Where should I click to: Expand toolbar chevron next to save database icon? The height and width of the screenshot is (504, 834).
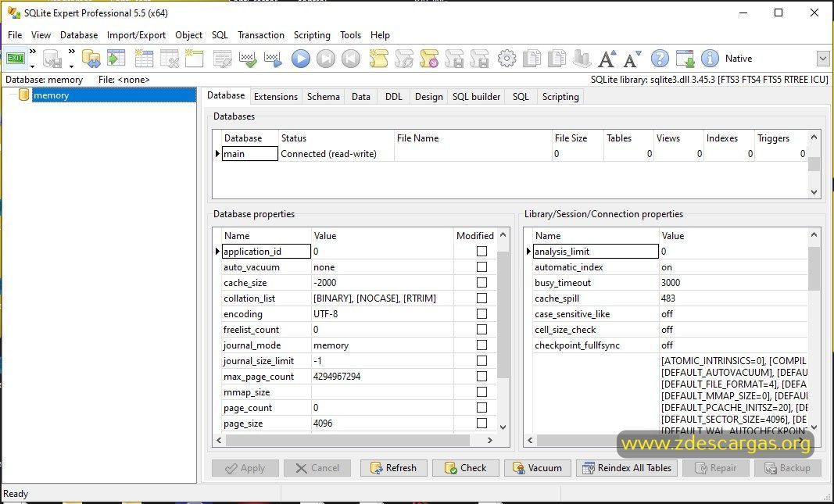(x=71, y=52)
